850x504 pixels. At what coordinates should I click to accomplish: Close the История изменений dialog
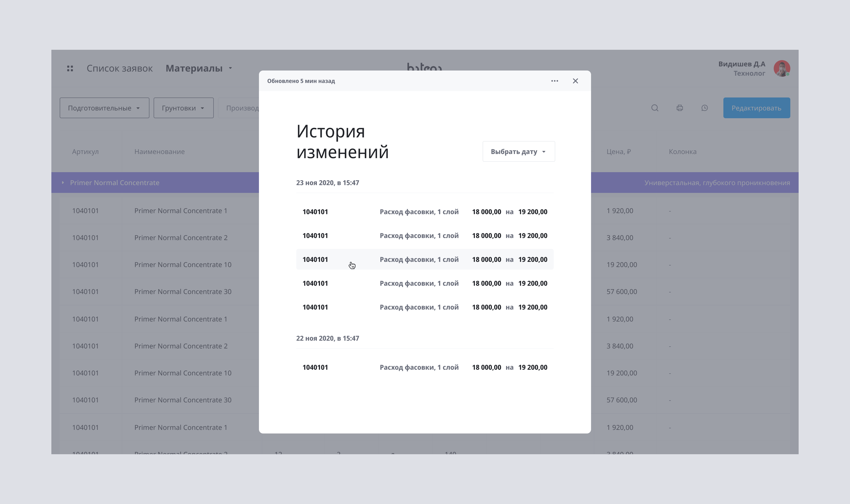coord(575,81)
